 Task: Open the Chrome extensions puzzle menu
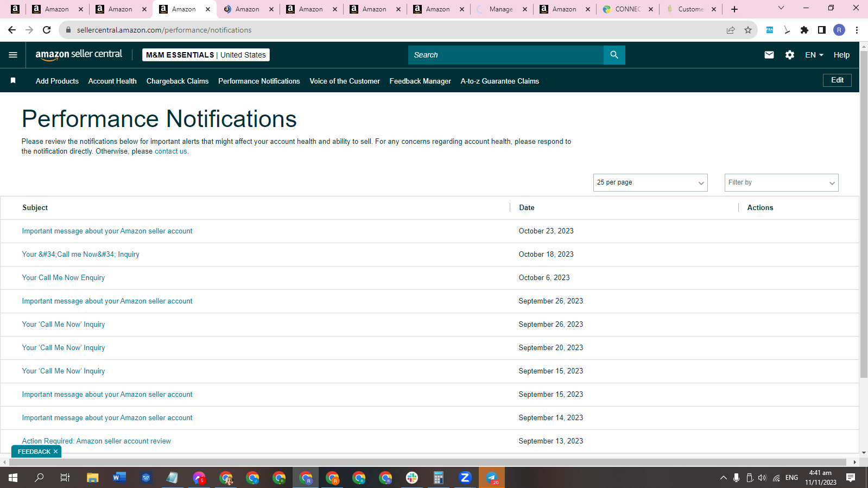804,30
